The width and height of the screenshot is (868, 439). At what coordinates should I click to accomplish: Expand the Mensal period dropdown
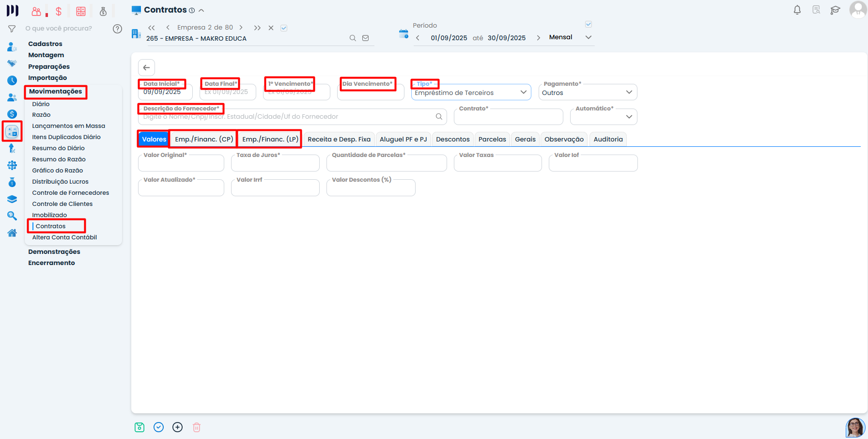coord(589,37)
